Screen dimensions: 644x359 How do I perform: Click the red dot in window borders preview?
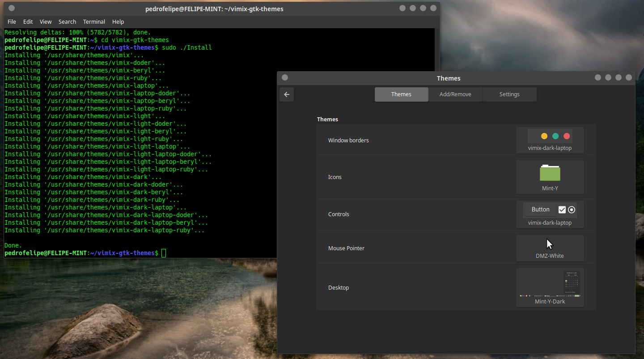(x=567, y=136)
